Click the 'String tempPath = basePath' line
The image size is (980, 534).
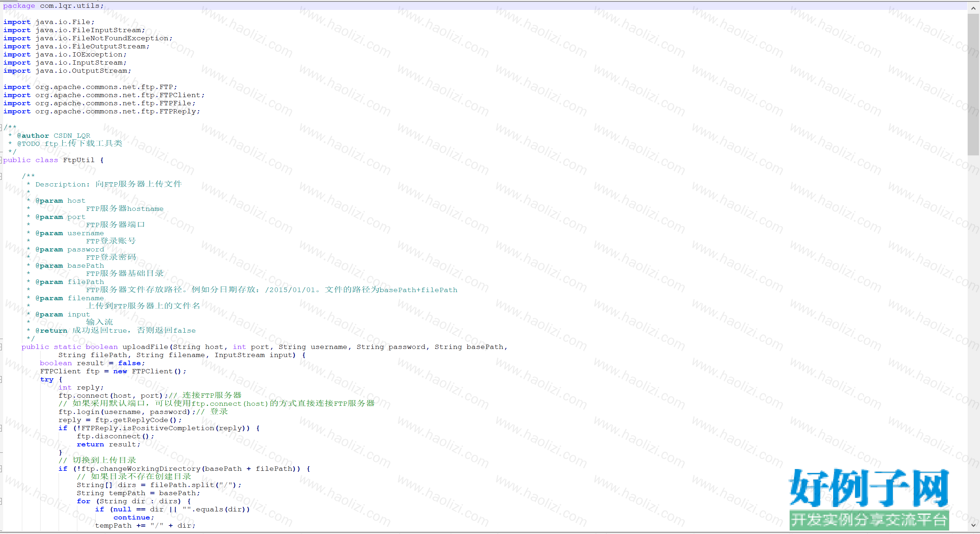[x=138, y=493]
